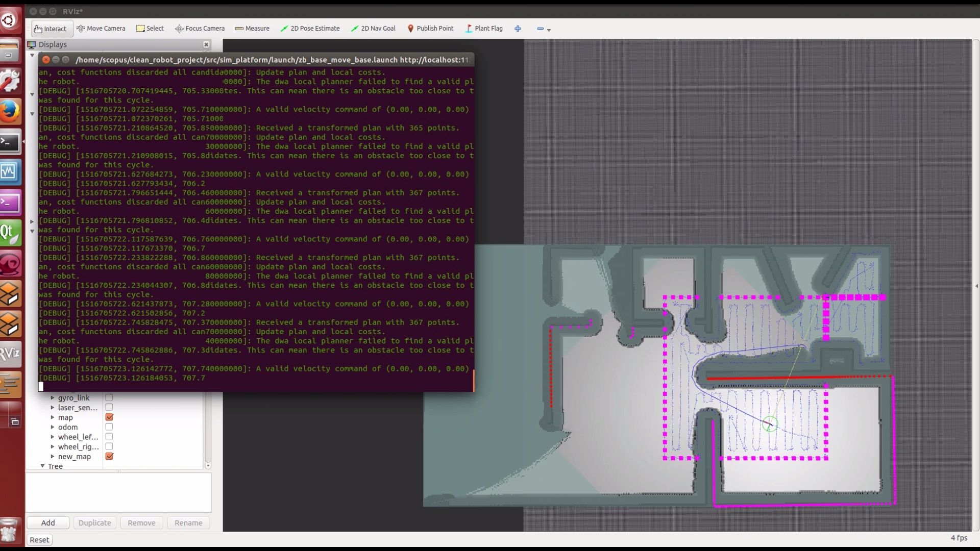Click the Reset button
This screenshot has width=980, height=551.
click(39, 539)
